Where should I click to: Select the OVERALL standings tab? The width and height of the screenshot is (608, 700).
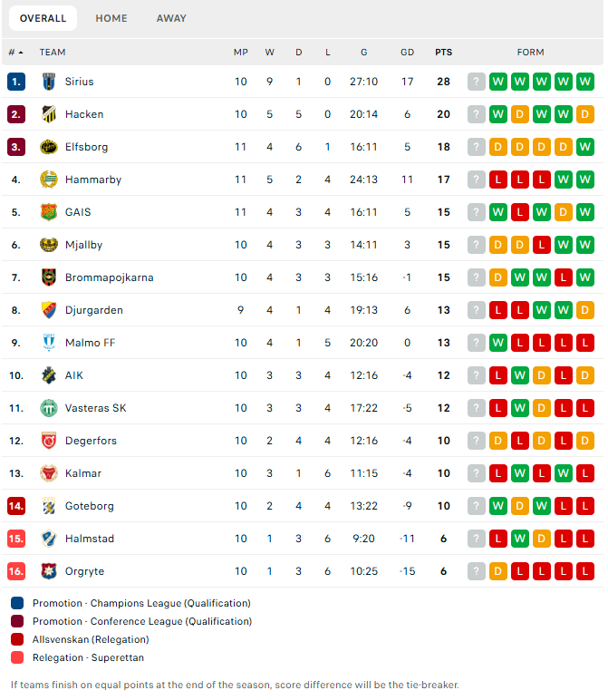pyautogui.click(x=43, y=18)
